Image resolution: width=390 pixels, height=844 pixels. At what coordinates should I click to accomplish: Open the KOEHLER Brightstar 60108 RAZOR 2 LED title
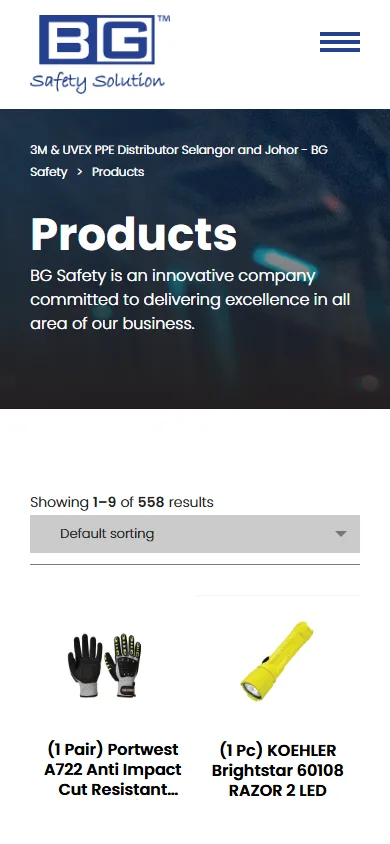point(278,770)
